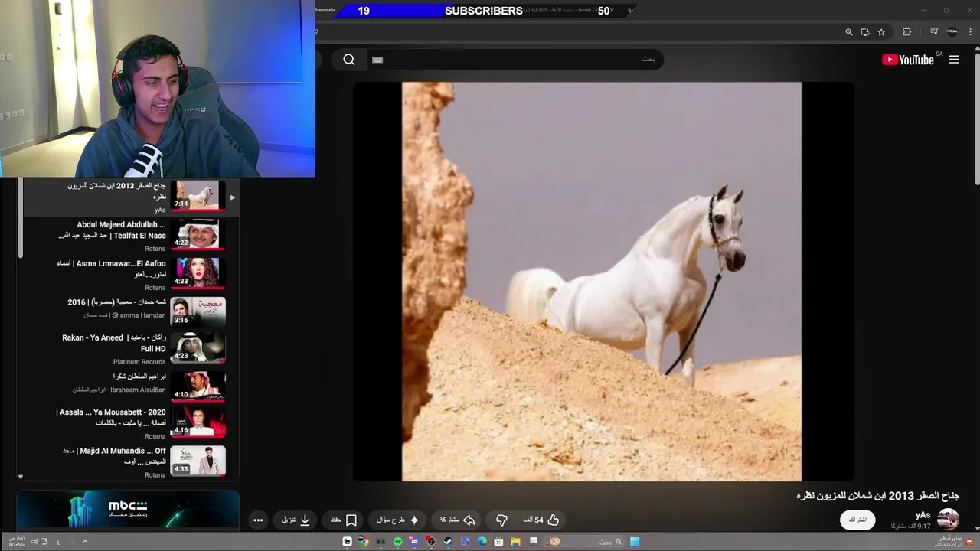The width and height of the screenshot is (980, 551).
Task: Dislike the video
Action: pos(501,520)
